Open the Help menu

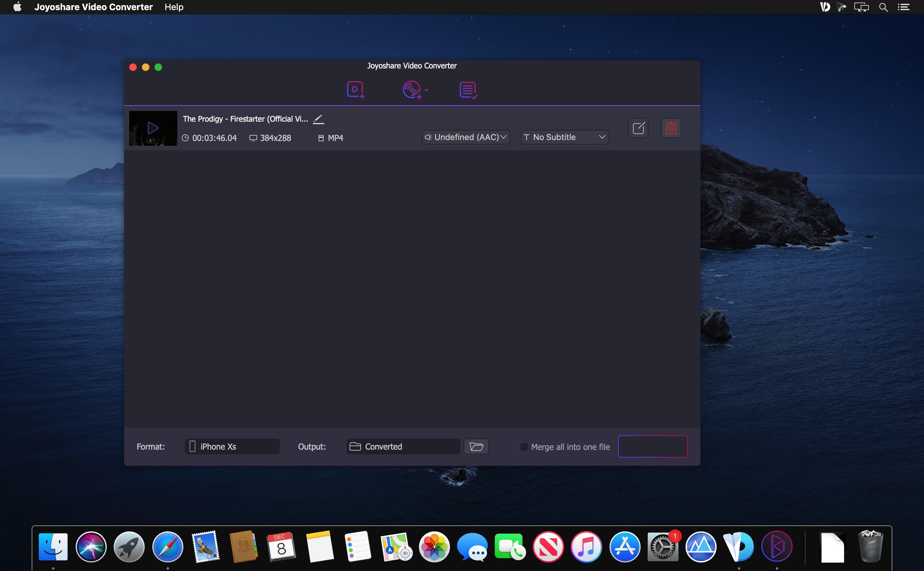(x=174, y=7)
